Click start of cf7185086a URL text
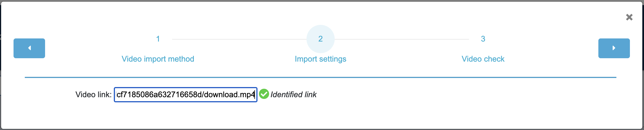 click(117, 95)
